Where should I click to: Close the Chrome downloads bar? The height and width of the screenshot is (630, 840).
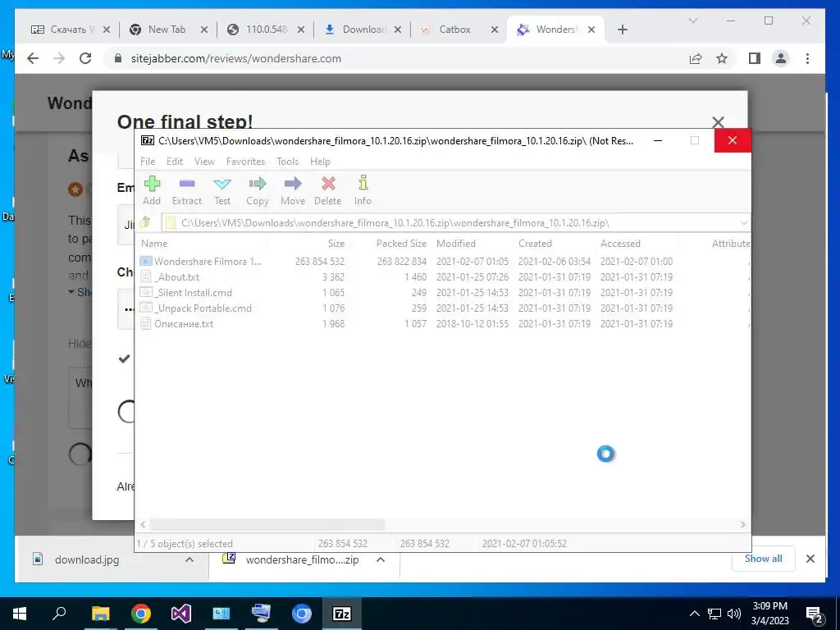[810, 559]
